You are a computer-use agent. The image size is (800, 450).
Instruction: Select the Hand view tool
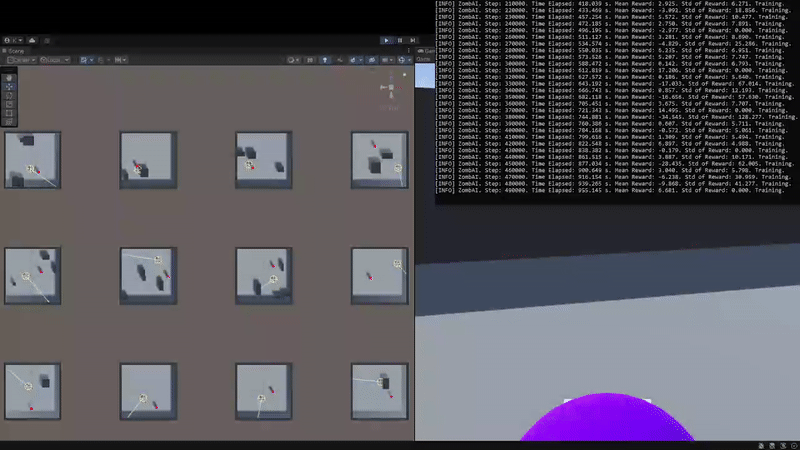pos(9,78)
